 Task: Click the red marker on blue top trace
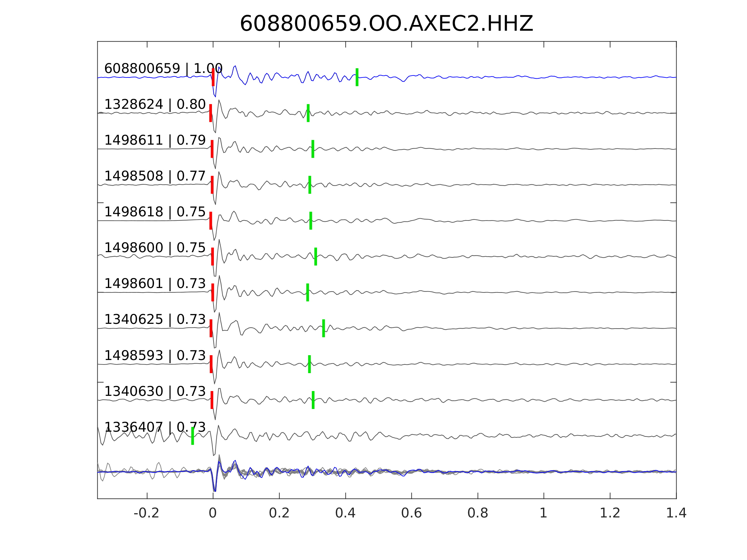pyautogui.click(x=213, y=77)
